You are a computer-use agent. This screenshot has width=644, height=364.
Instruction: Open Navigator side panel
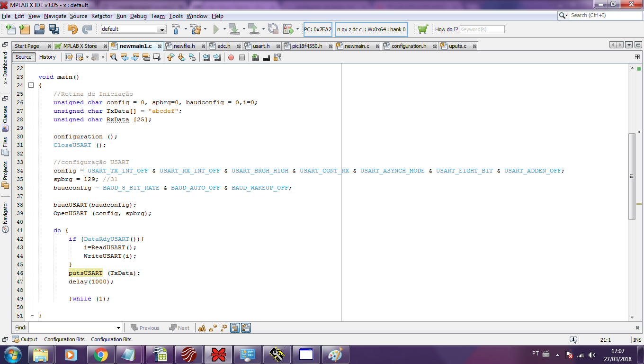[5, 217]
